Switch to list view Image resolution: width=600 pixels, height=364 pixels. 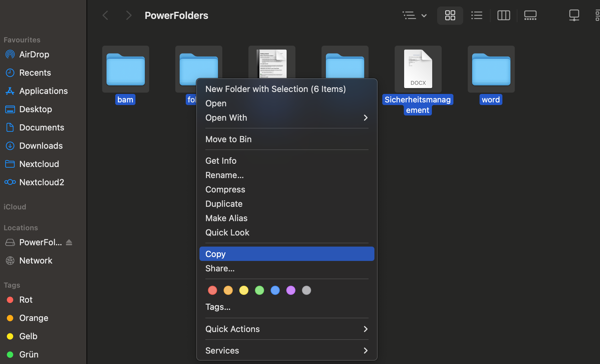477,15
